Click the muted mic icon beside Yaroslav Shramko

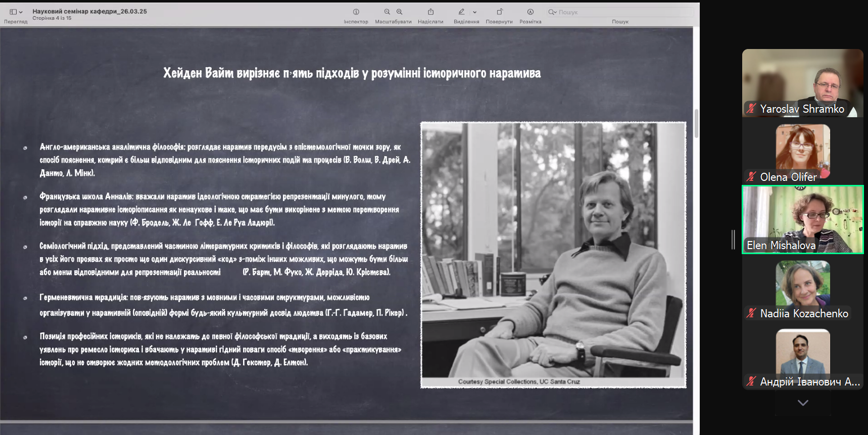point(751,109)
